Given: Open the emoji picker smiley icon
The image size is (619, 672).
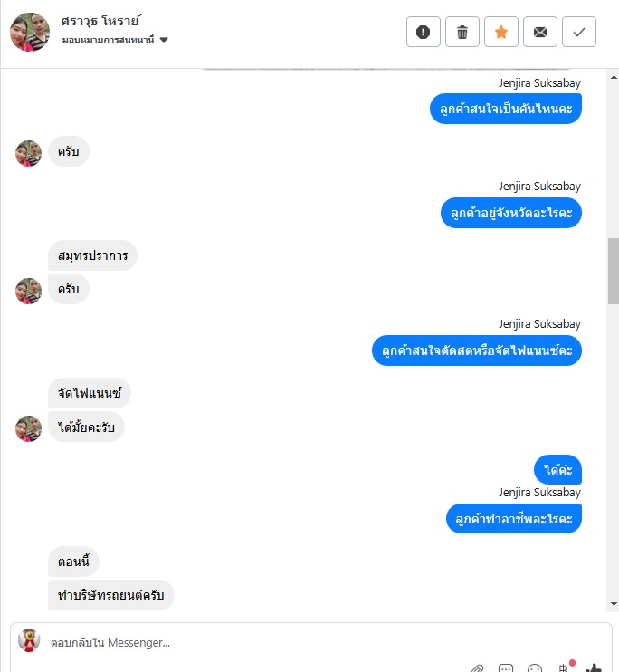Looking at the screenshot, I should tap(535, 667).
